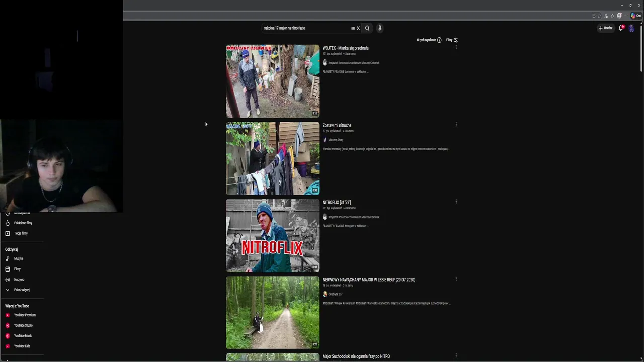Play the WOJTEK video thumbnail

coord(273,81)
